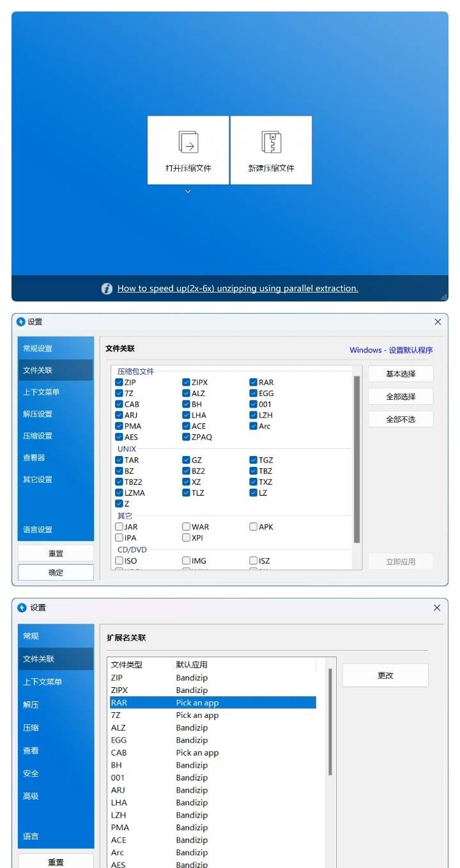Click 更改 to change default app

click(385, 676)
